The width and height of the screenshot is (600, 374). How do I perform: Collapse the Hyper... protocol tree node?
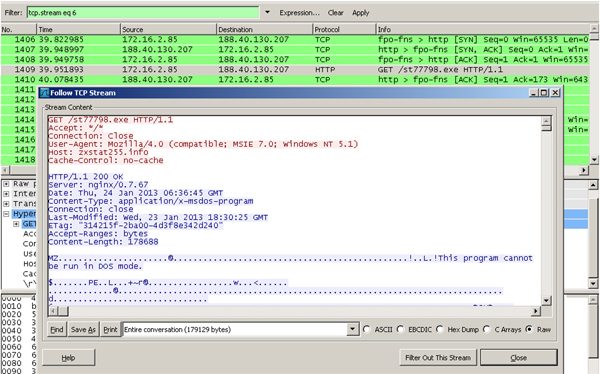[7, 214]
